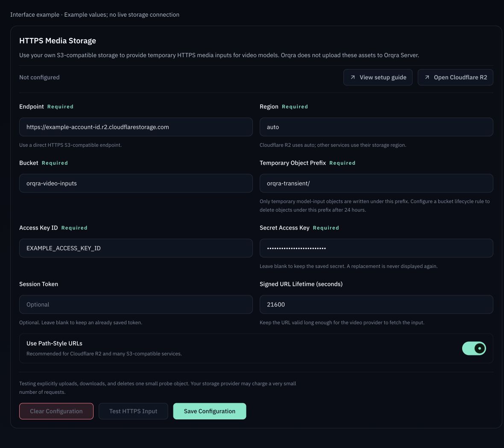
Task: Disable the Use Path-Style URLs switch
Action: [x=474, y=349]
